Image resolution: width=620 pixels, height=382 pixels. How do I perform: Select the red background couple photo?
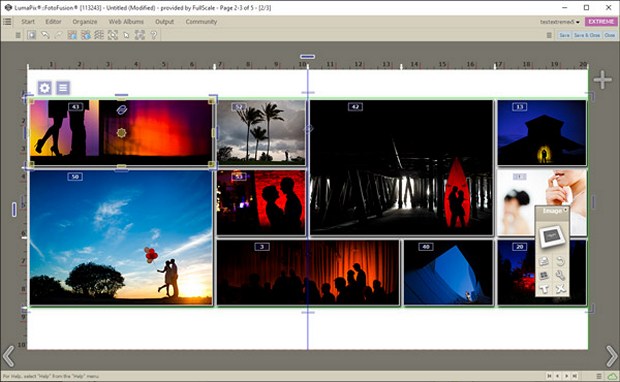(261, 203)
